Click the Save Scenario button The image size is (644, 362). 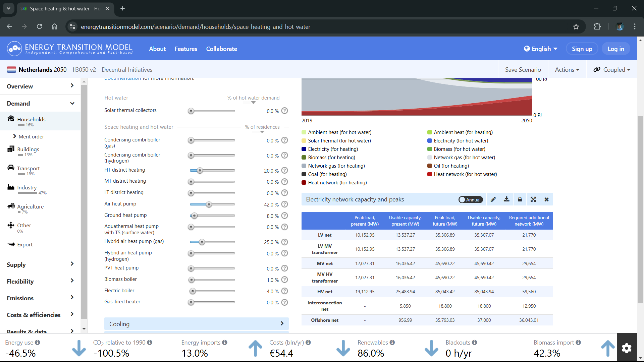point(523,69)
